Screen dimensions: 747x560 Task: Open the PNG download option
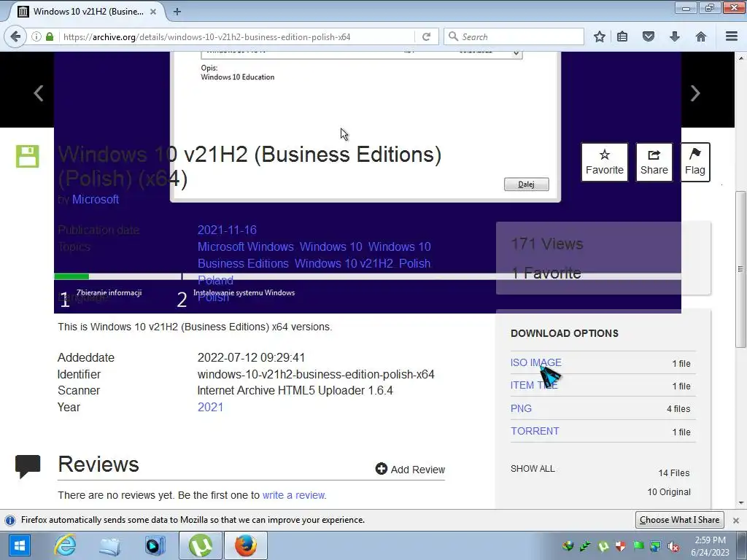click(521, 408)
